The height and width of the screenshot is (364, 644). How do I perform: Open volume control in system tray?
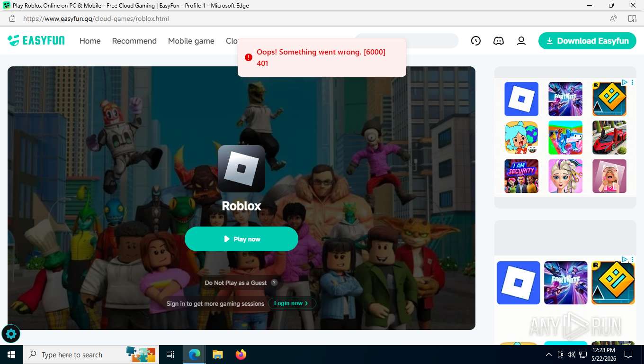click(572, 355)
